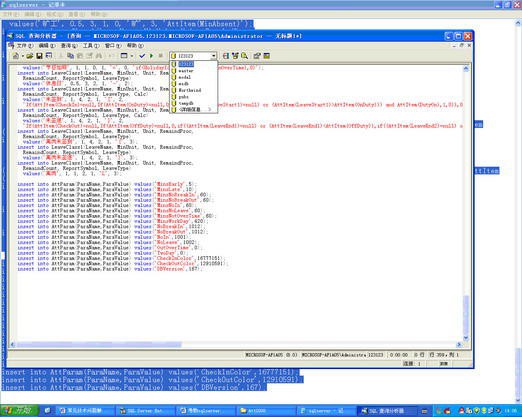This screenshot has width=522, height=417.
Task: Click the Find binoculars icon in toolbar
Action: (x=99, y=56)
